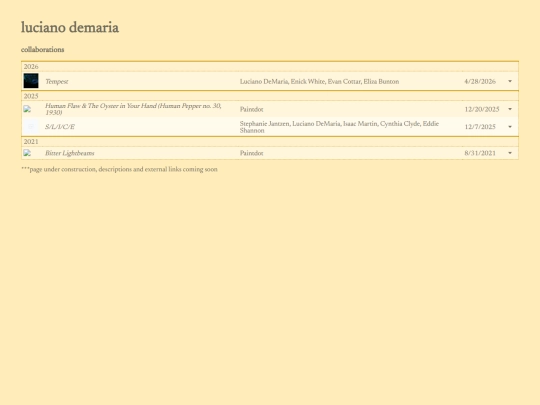Click the Bitter Lightbeams title
Image resolution: width=540 pixels, height=405 pixels.
point(70,153)
